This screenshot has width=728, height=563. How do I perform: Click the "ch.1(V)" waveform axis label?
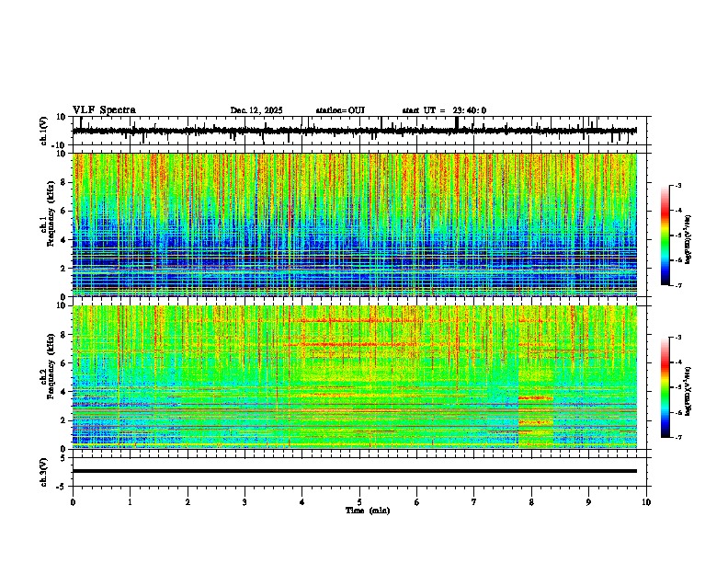(x=44, y=131)
